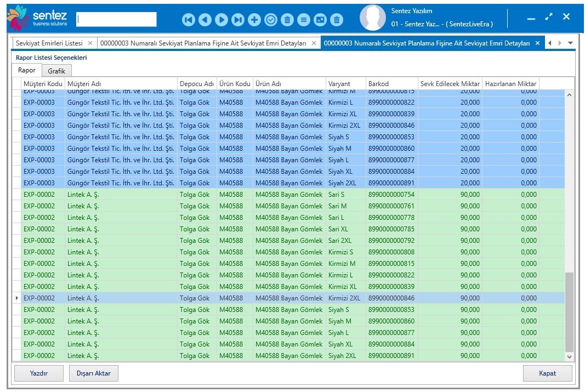Viewport: 585px width, 392px height.
Task: Click 90,000 quantity in Lintek Siyah S row
Action: (x=450, y=310)
